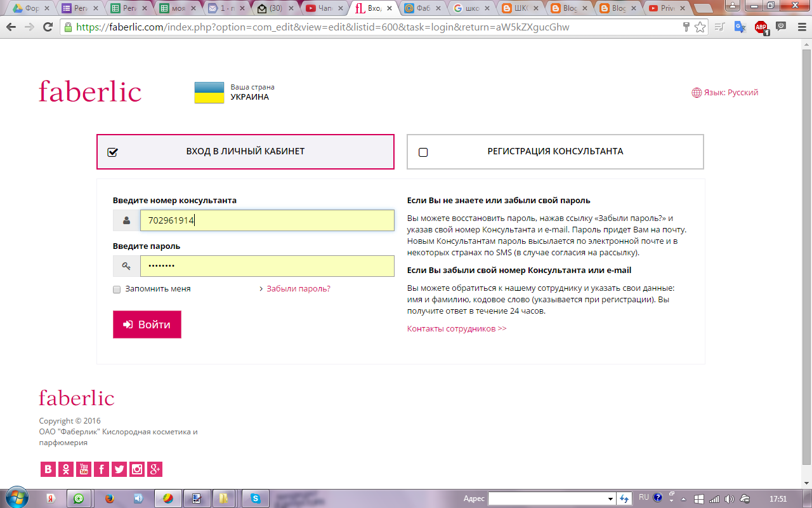
Task: Switch to the Blogger ШКО tab
Action: [x=520, y=8]
